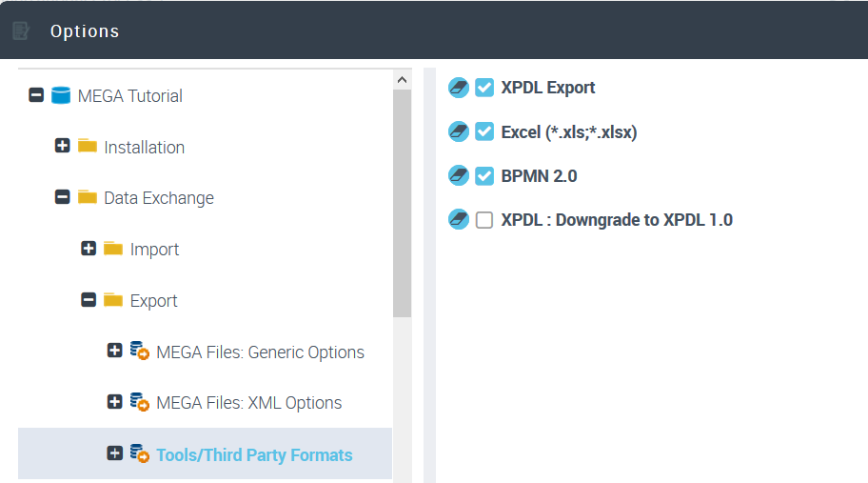868x483 pixels.
Task: Click the tree scrollbar up arrow
Action: [402, 80]
